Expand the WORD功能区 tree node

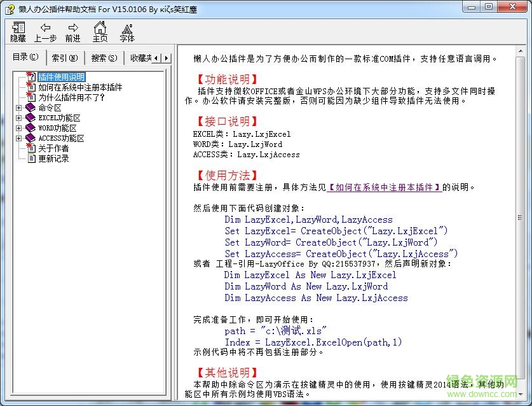(19, 128)
